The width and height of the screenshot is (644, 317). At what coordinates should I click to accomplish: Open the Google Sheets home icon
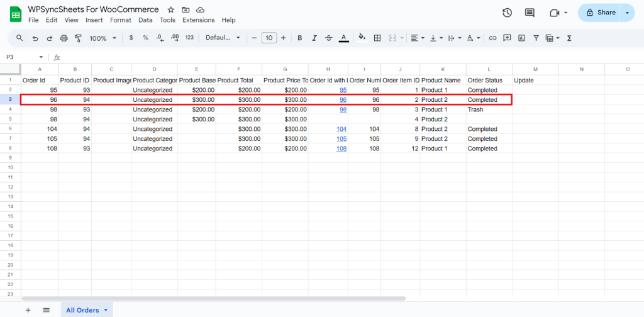(16, 15)
